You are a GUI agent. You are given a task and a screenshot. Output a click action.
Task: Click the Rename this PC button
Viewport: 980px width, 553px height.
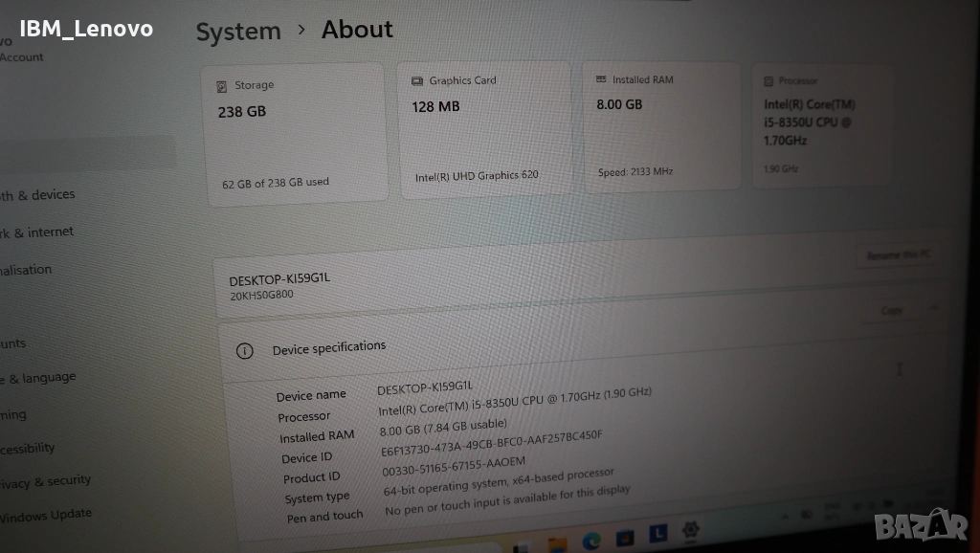(x=897, y=255)
